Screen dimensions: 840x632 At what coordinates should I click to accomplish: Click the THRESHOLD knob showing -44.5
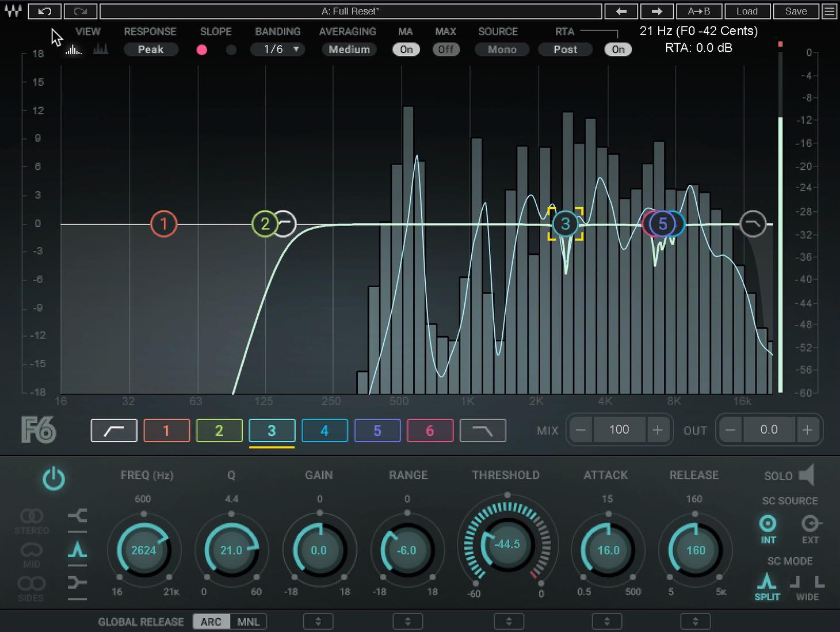(507, 545)
